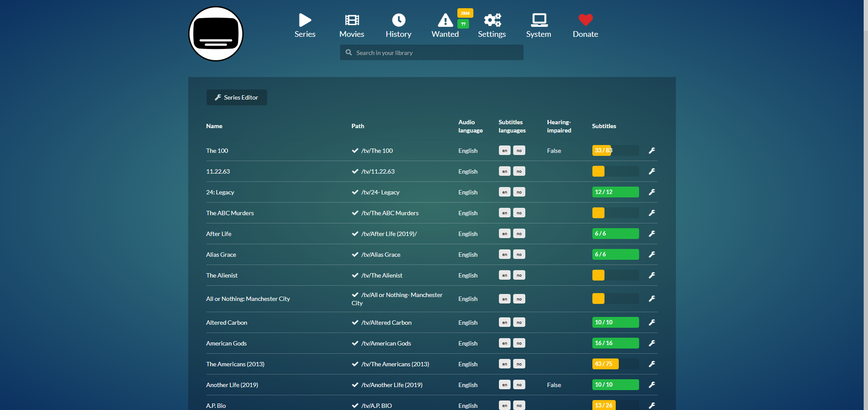Click the search in your library field
This screenshot has width=868, height=410.
(x=433, y=53)
